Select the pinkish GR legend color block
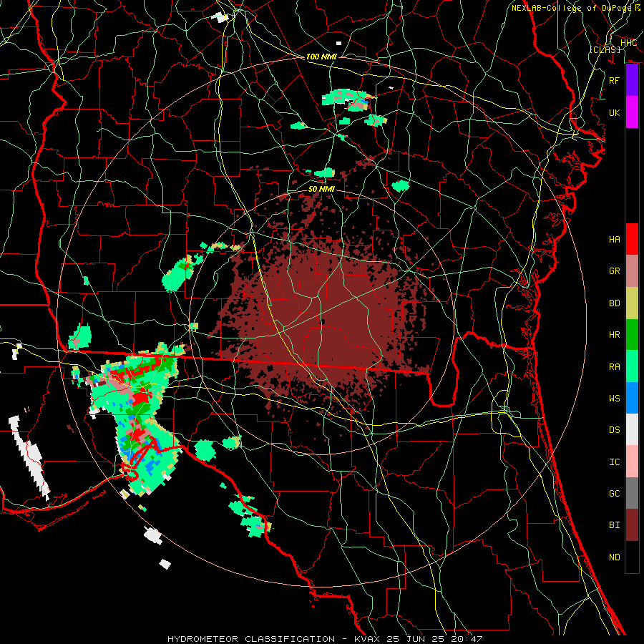 [x=632, y=271]
